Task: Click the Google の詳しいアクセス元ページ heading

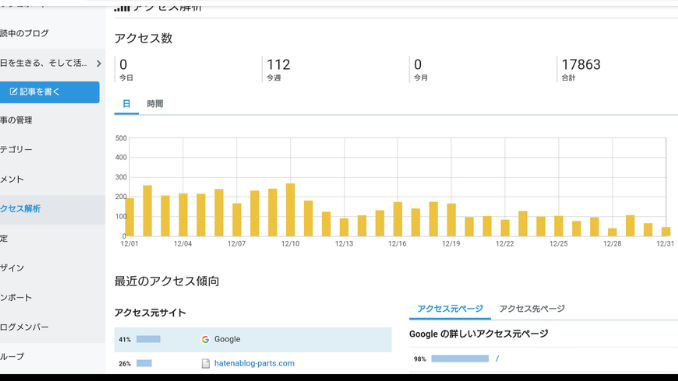Action: pyautogui.click(x=479, y=334)
